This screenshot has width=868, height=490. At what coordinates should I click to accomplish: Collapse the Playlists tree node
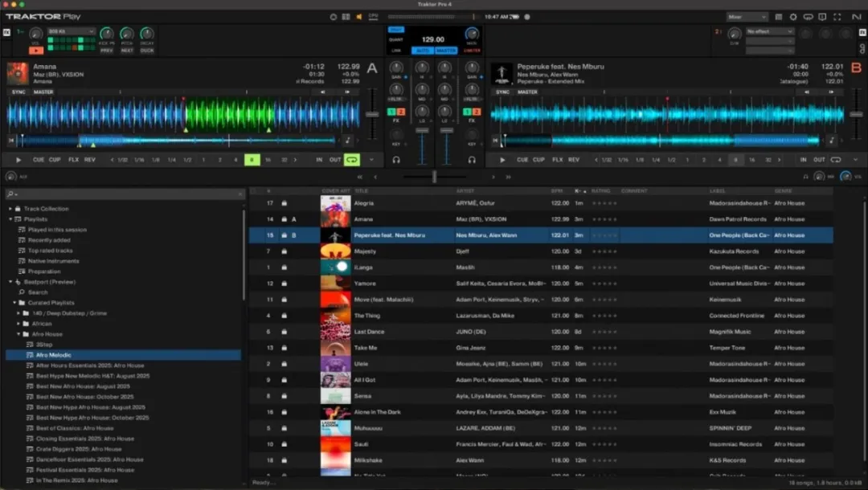click(10, 219)
